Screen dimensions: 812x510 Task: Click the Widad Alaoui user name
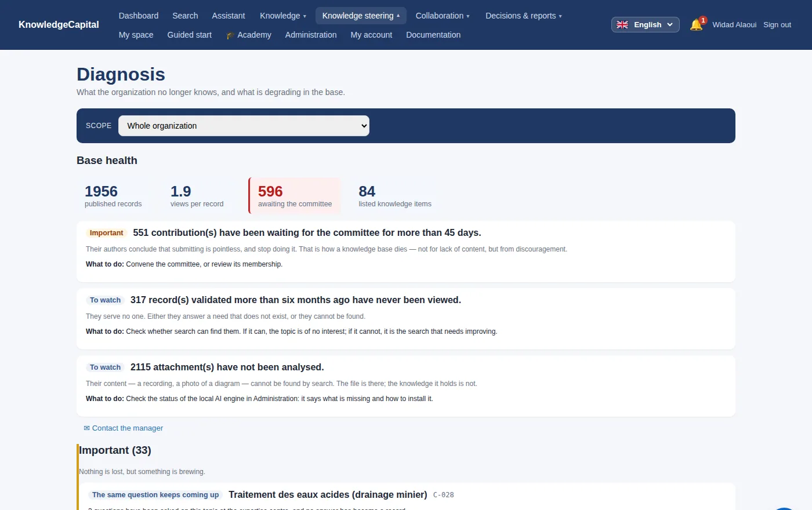tap(734, 25)
